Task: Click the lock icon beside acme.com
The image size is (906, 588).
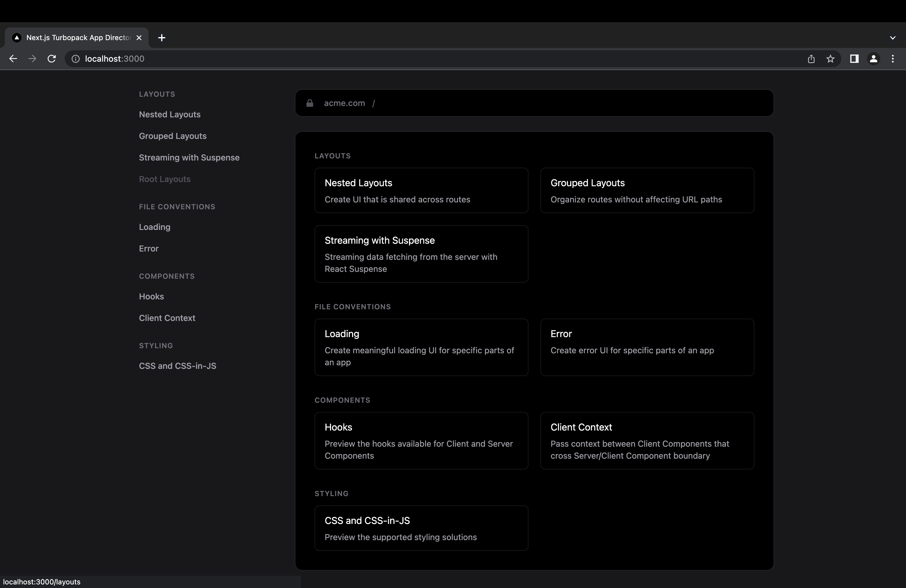Action: 310,103
